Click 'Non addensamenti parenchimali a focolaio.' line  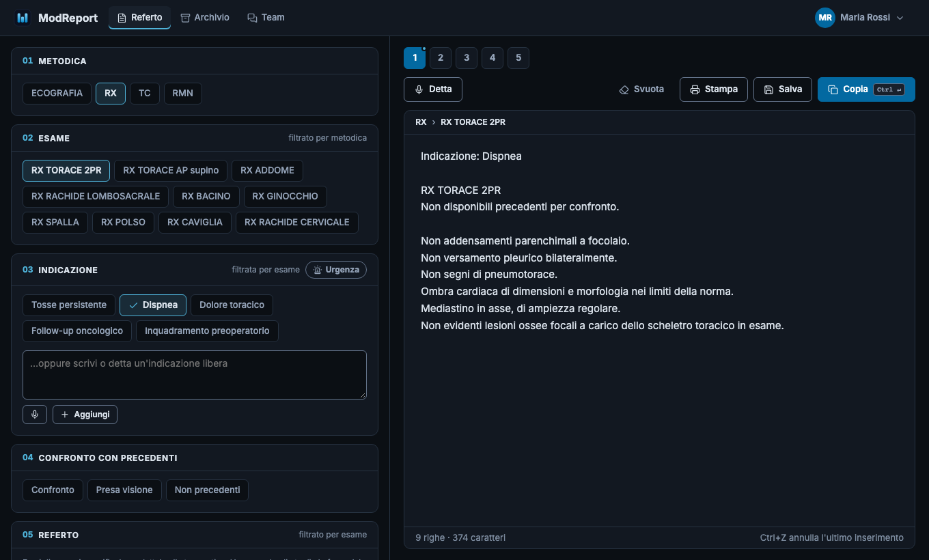(525, 241)
